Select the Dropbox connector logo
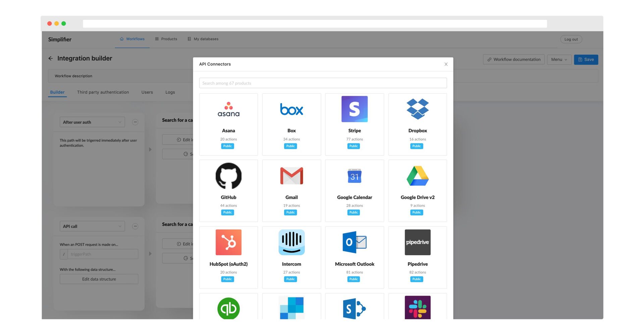This screenshot has width=644, height=335. (x=418, y=109)
